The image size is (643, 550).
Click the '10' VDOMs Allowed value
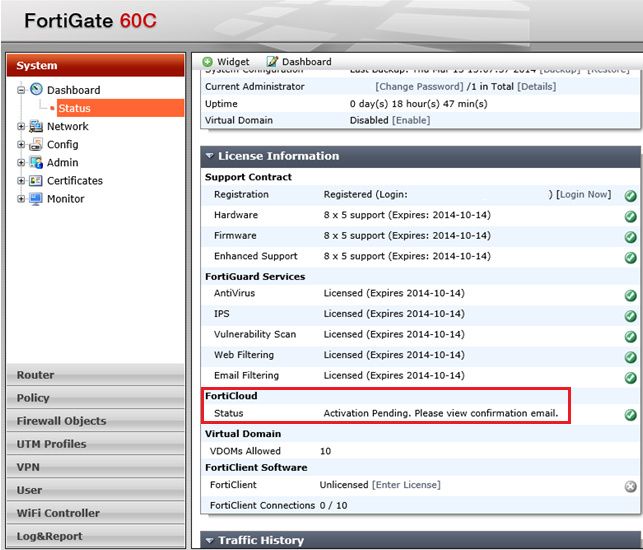(325, 451)
